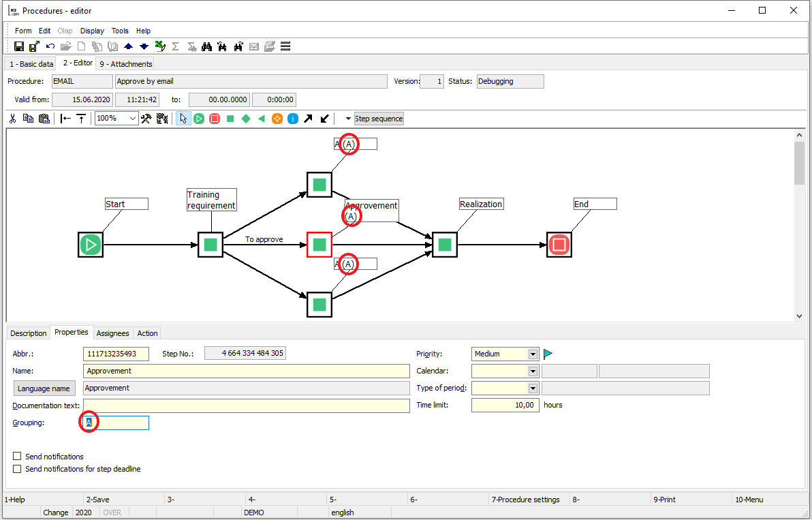812x520 pixels.
Task: Click the three-line menu icon in toolbar
Action: (285, 46)
